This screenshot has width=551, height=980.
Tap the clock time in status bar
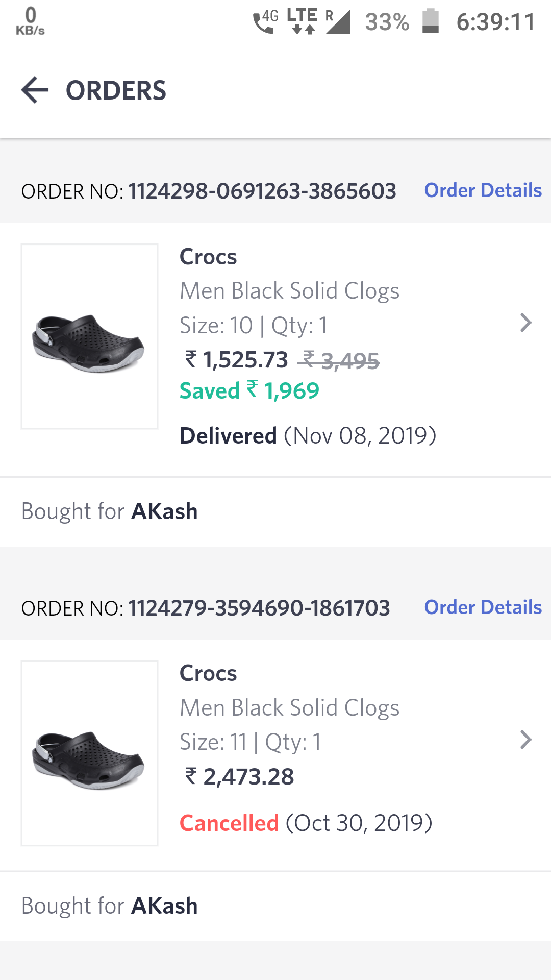pyautogui.click(x=495, y=22)
